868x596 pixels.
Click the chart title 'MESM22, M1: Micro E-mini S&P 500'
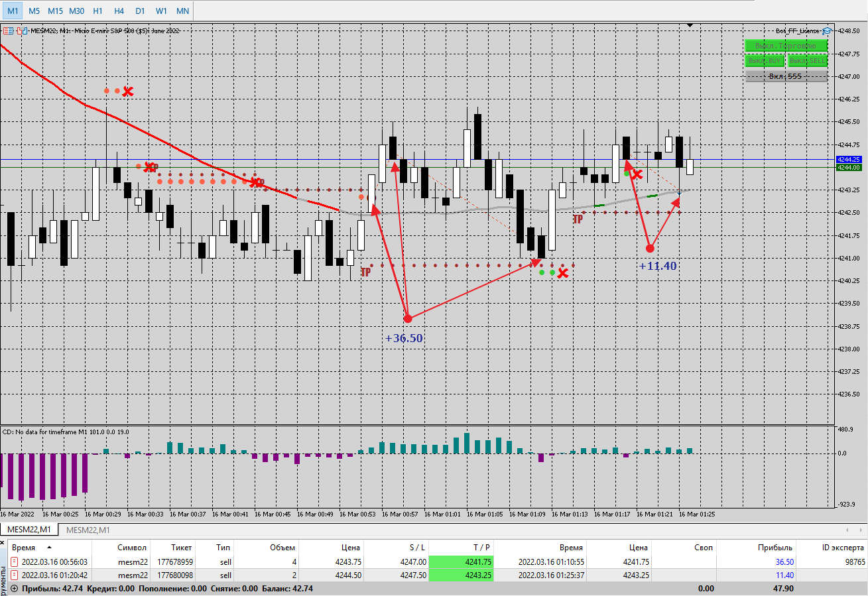click(105, 30)
